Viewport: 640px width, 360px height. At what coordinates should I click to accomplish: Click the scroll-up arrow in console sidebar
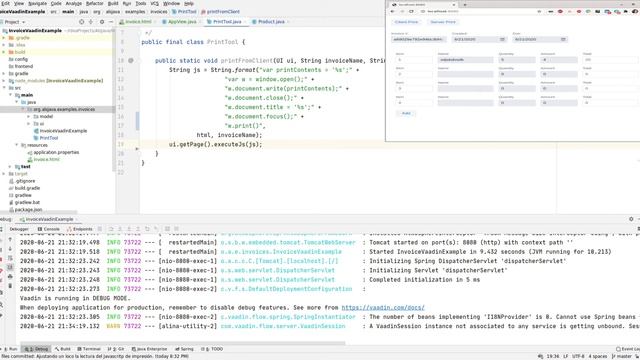[x=10, y=240]
